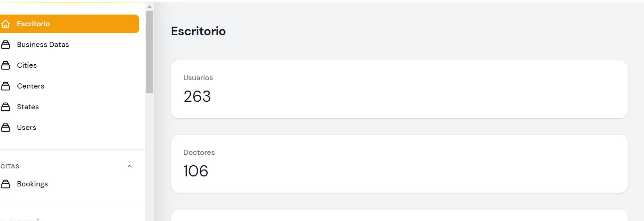This screenshot has width=644, height=221.
Task: Click the icon left of Centers
Action: [x=6, y=86]
